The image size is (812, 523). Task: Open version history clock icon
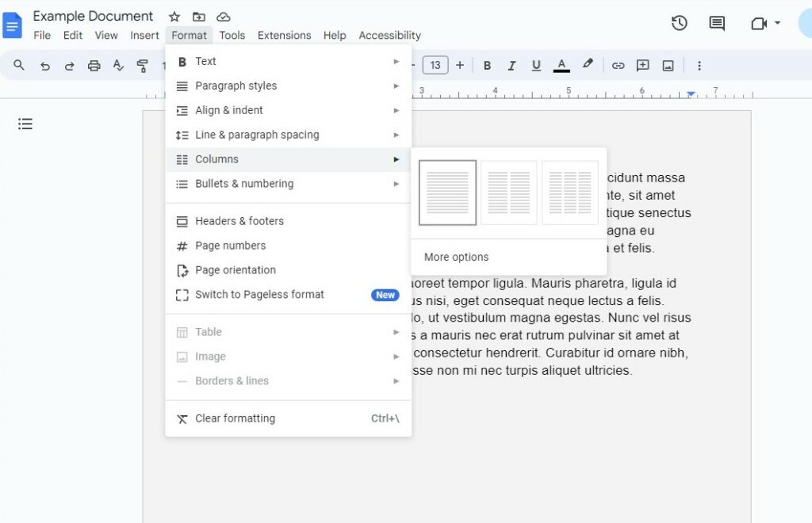tap(679, 23)
